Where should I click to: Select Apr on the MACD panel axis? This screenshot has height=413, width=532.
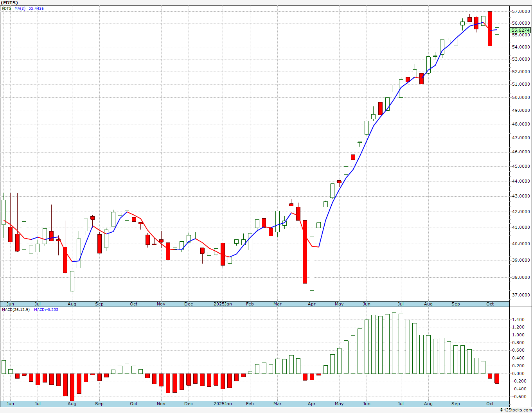[x=312, y=404]
